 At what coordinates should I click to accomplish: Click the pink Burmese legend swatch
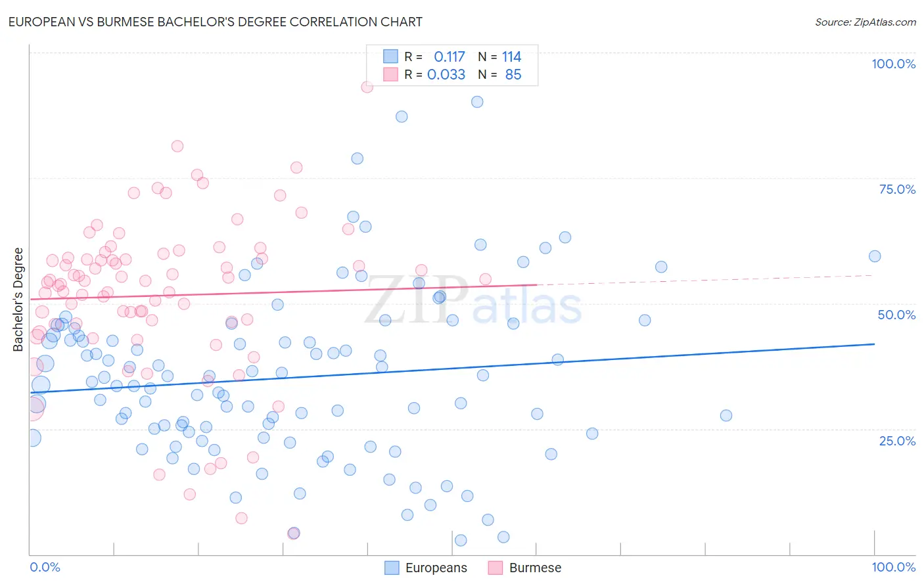496,568
